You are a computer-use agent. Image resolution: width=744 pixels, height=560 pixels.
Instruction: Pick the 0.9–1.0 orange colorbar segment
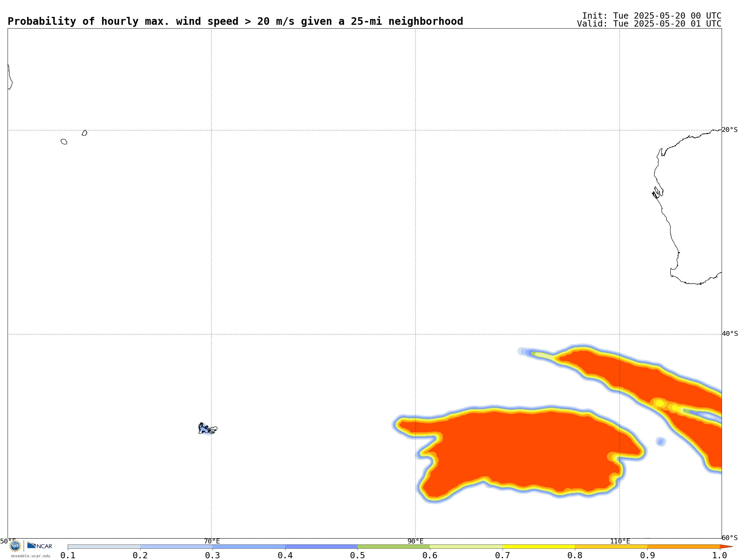[x=684, y=547]
